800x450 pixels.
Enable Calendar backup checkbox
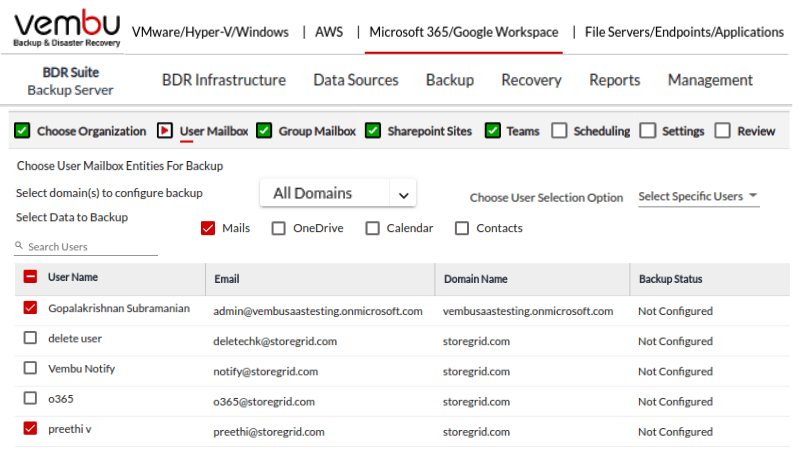[372, 228]
